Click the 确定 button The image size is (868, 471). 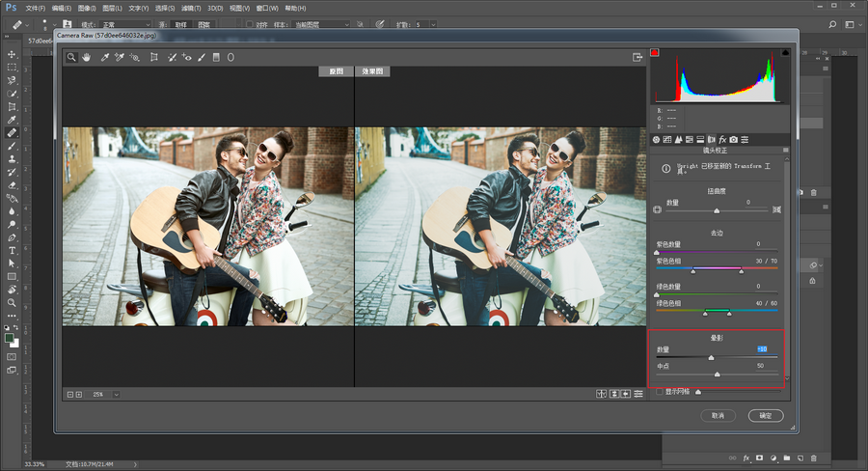(x=766, y=415)
